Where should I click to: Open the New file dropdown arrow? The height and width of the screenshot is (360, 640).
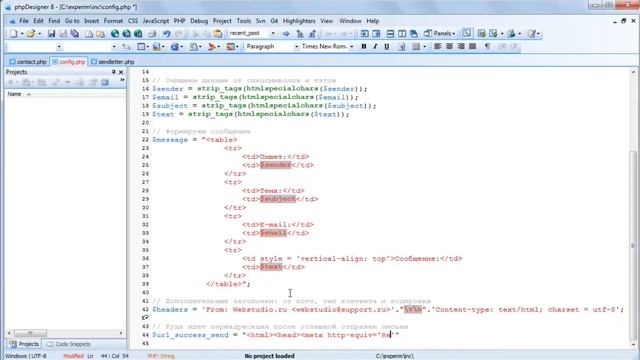[x=21, y=34]
